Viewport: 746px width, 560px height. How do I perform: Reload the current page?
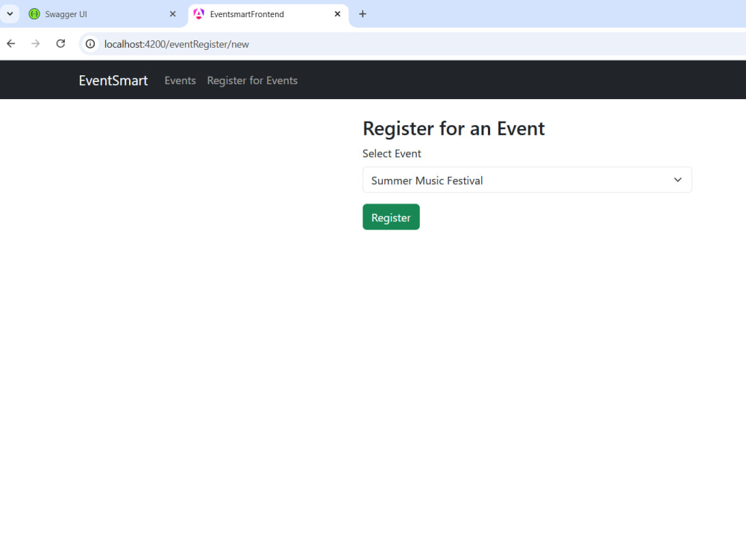point(60,44)
